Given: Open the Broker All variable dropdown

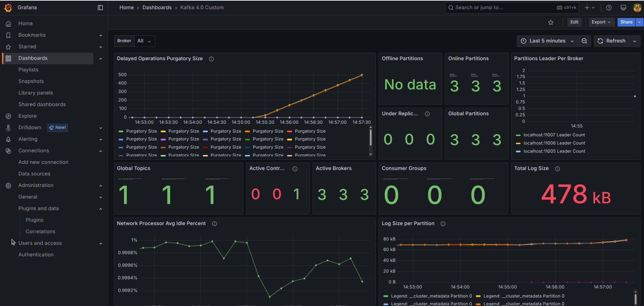Looking at the screenshot, I should (144, 41).
